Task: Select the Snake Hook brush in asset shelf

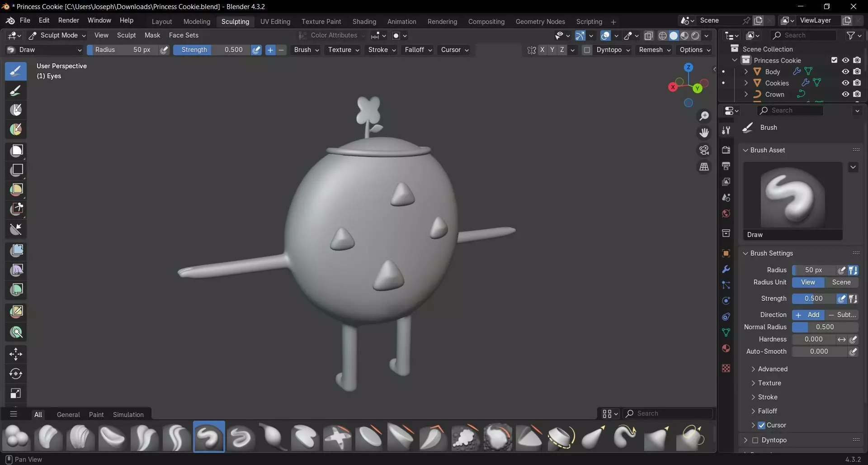Action: tap(626, 437)
